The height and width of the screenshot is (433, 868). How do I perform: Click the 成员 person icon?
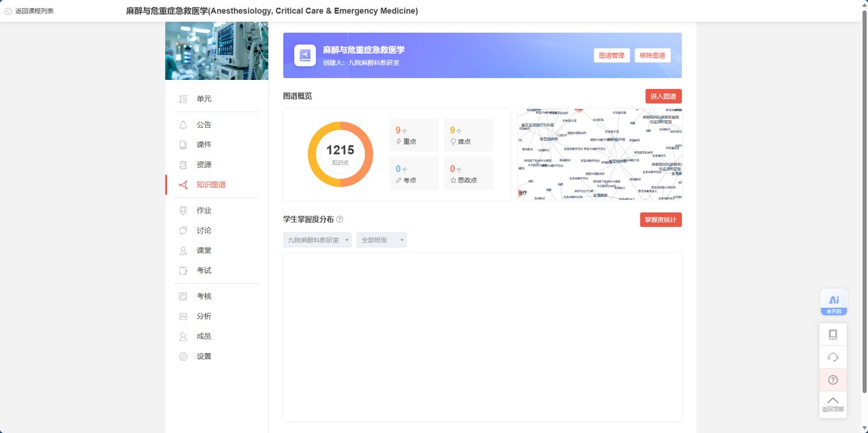[183, 336]
